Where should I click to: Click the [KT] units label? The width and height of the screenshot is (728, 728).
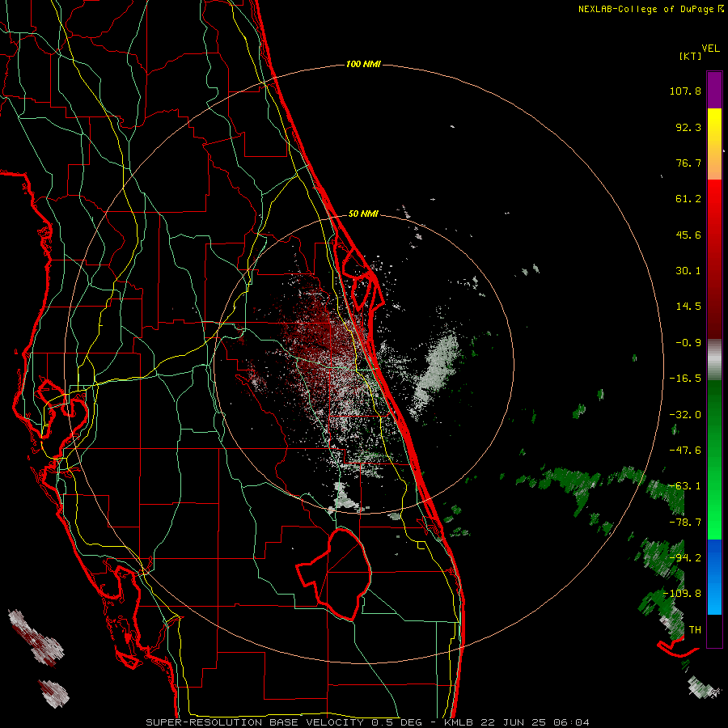pos(691,56)
